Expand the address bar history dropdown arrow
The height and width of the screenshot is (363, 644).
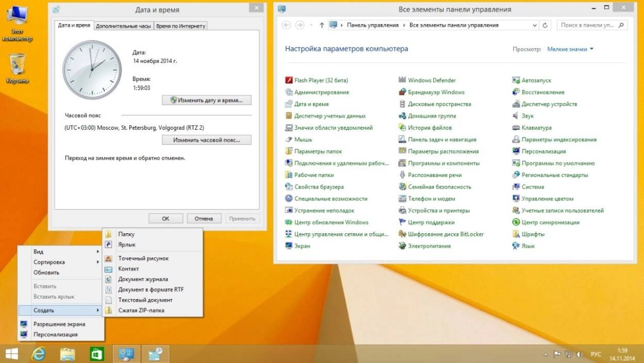(535, 25)
